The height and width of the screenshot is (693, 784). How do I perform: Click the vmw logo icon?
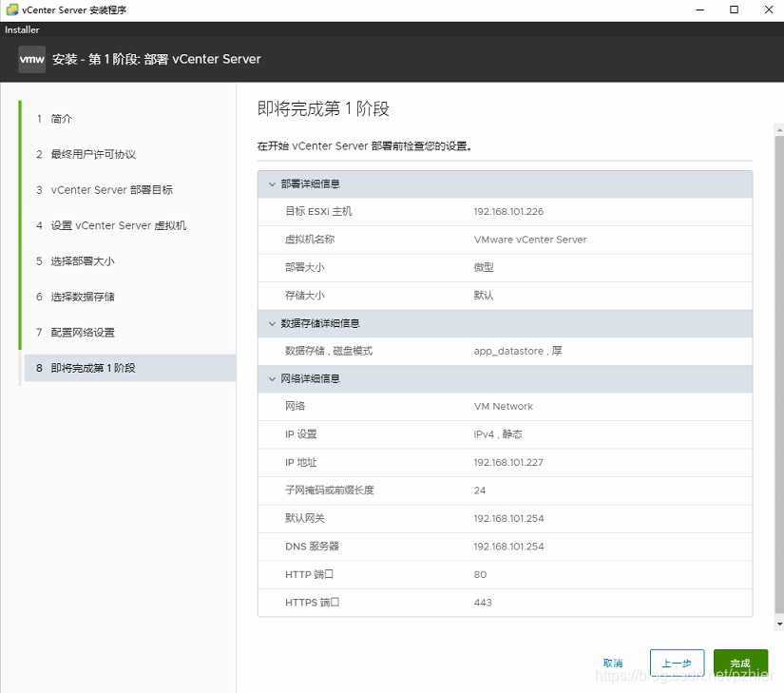32,60
